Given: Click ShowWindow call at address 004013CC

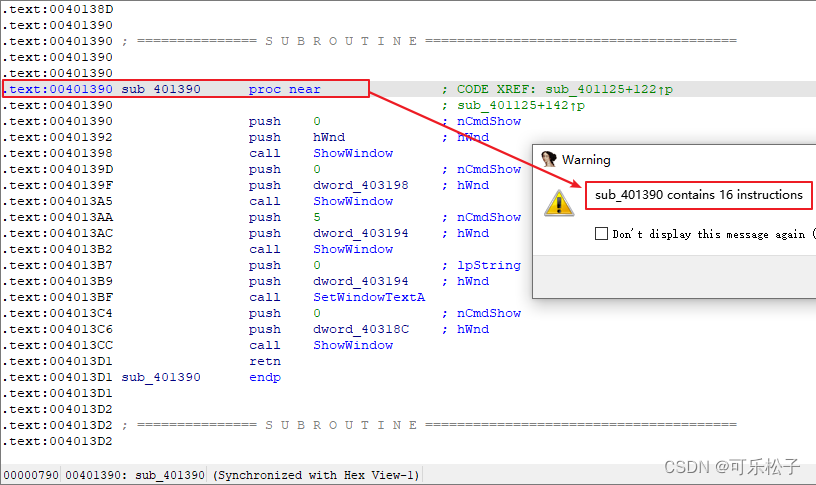Looking at the screenshot, I should click(x=353, y=345).
